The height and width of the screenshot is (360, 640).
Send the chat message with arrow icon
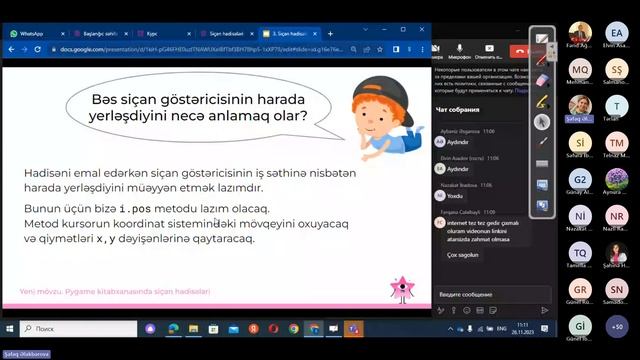544,311
